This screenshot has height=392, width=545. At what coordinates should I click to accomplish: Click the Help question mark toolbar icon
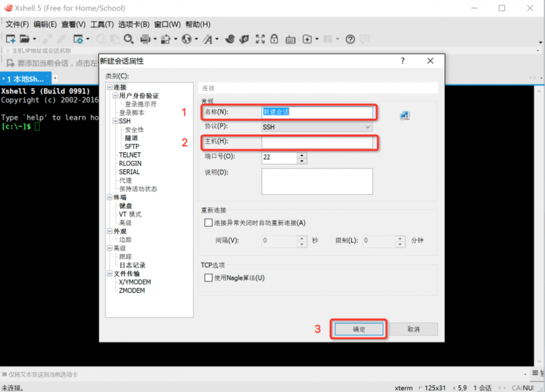pos(350,39)
